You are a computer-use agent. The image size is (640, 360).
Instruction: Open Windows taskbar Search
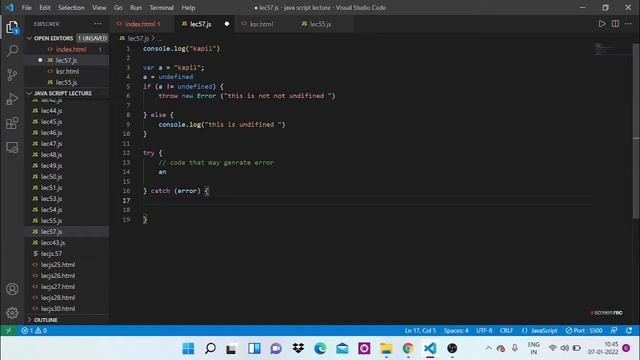tap(210, 348)
